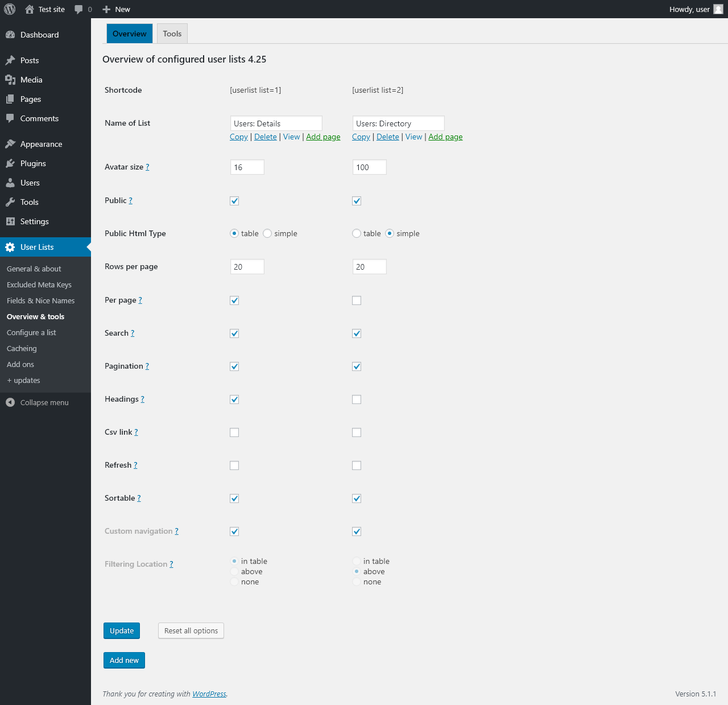Open the Plugins plug icon
The height and width of the screenshot is (705, 728).
10,163
